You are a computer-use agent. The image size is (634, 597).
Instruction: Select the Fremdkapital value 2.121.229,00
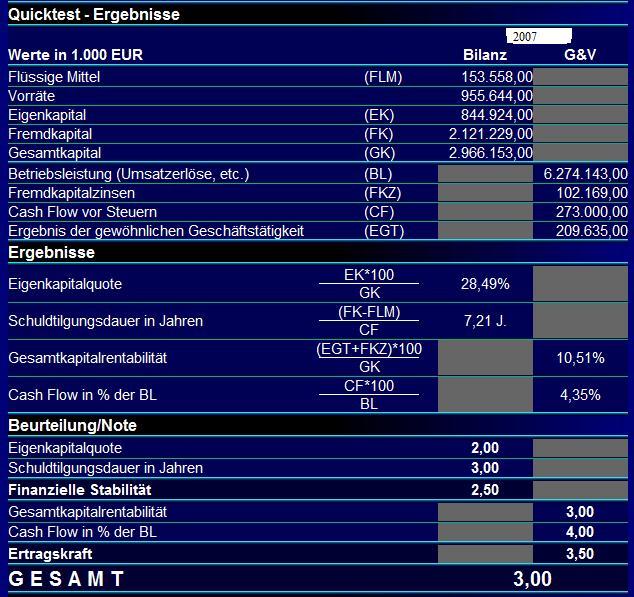(x=490, y=134)
